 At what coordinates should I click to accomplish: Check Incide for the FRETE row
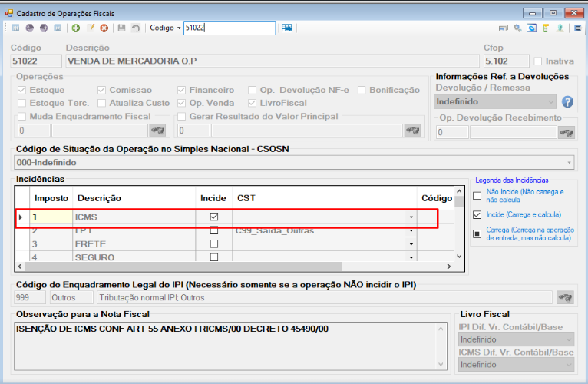(214, 244)
